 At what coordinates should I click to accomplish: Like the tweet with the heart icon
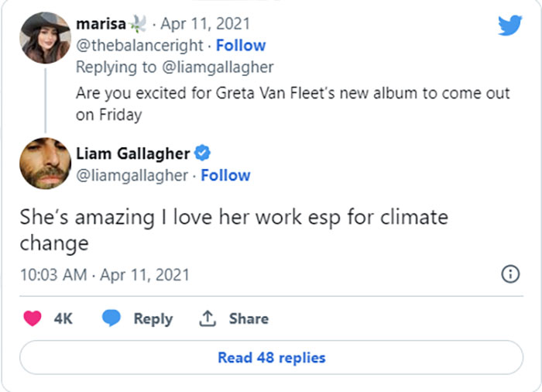[x=32, y=318]
